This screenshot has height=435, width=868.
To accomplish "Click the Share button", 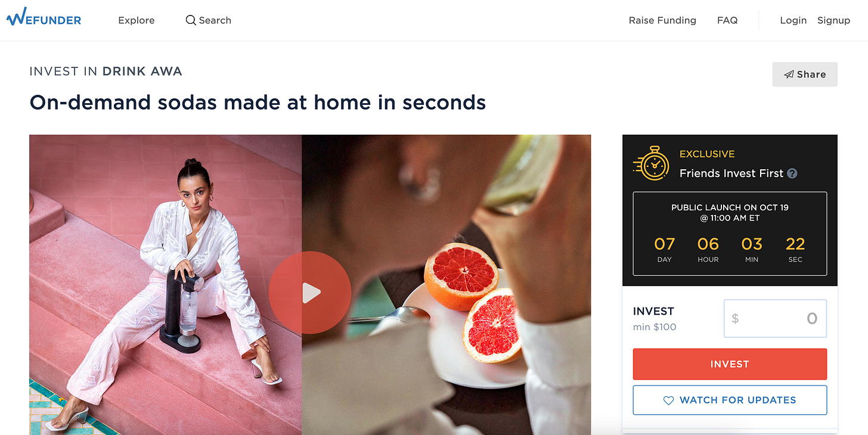I will tap(805, 74).
